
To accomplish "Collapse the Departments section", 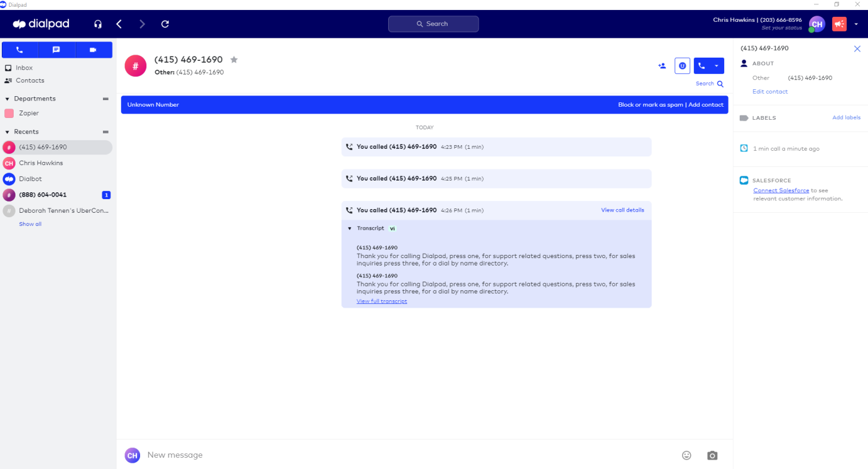I will coord(7,99).
